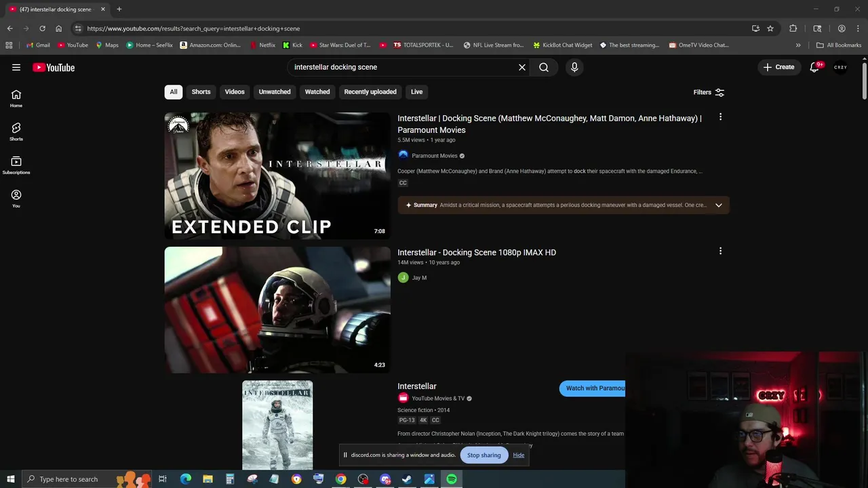Screen dimensions: 868x488
Task: Open Spotify from the taskbar
Action: click(452, 479)
